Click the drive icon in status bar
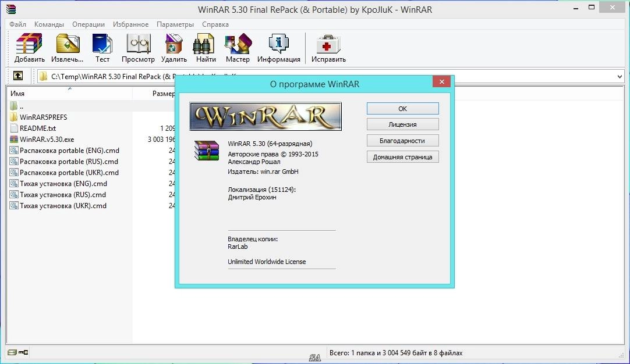This screenshot has width=630, height=364. click(12, 352)
